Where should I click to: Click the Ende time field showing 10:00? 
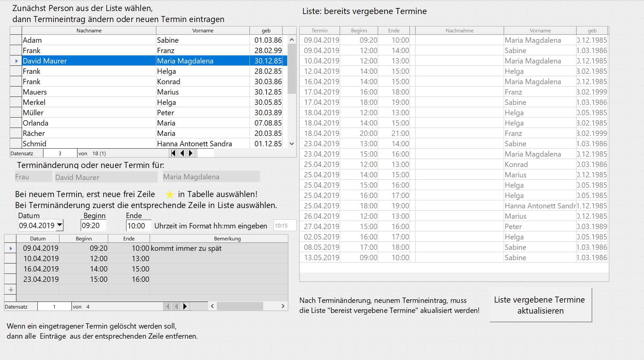[138, 226]
